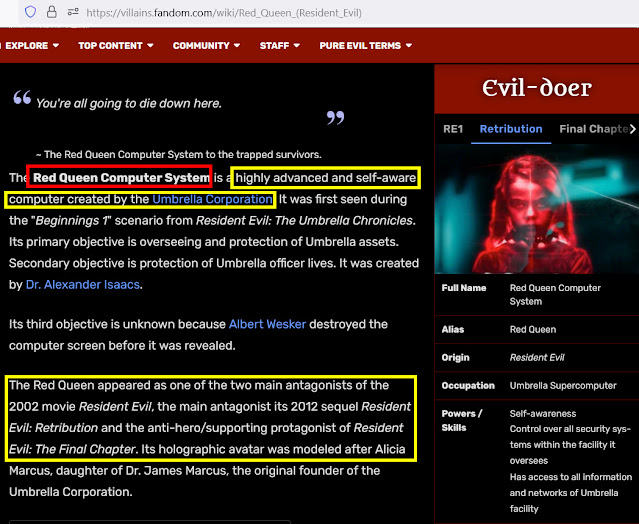
Task: Click the quote attribution about trapped survivors
Action: (x=178, y=154)
